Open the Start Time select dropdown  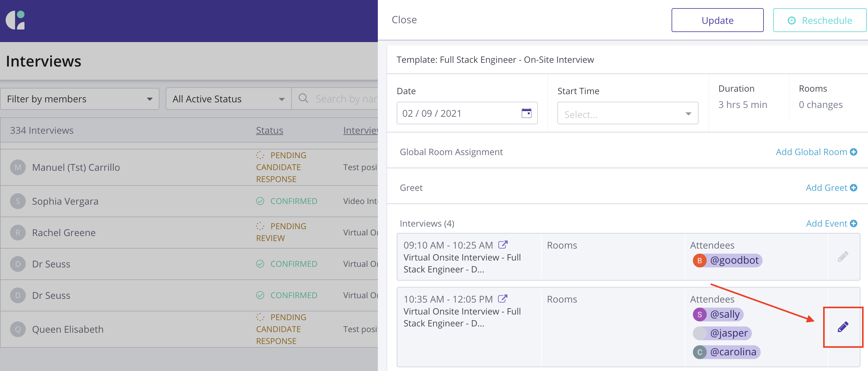627,114
